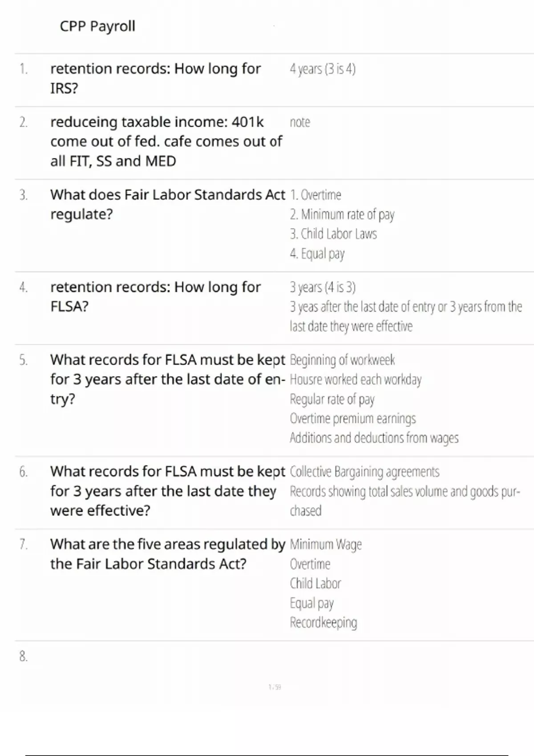
Task: Click the page indicator 1/59
Action: [275, 687]
